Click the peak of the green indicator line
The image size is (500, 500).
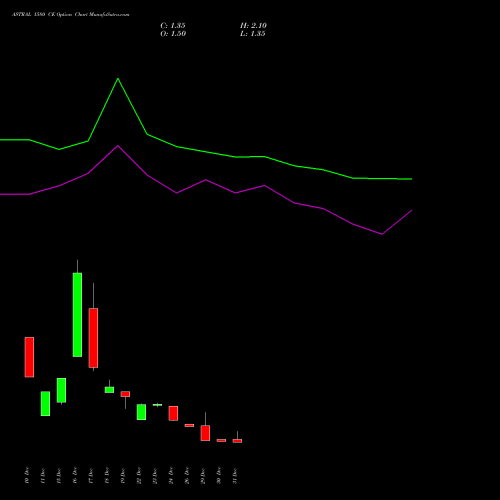118,79
